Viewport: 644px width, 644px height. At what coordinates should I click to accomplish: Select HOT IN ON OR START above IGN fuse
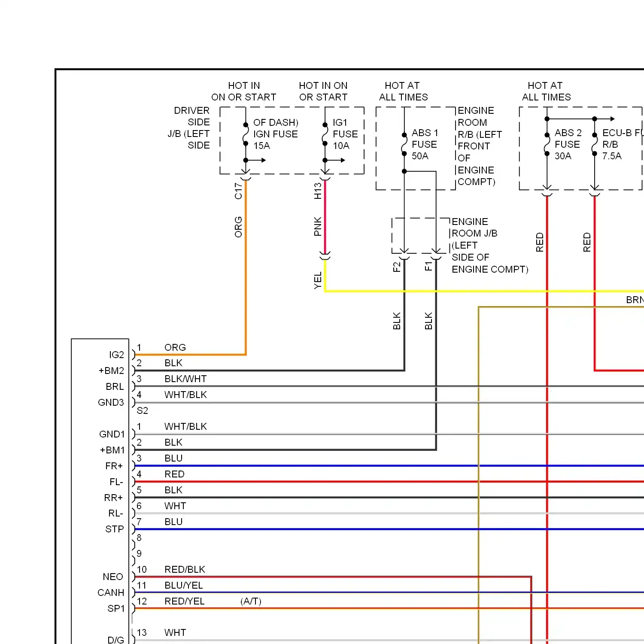coord(244,91)
